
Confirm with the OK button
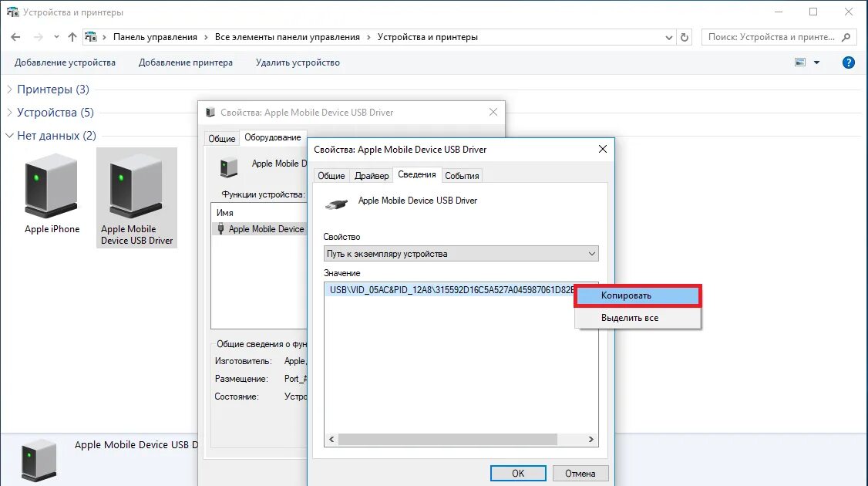click(x=518, y=473)
